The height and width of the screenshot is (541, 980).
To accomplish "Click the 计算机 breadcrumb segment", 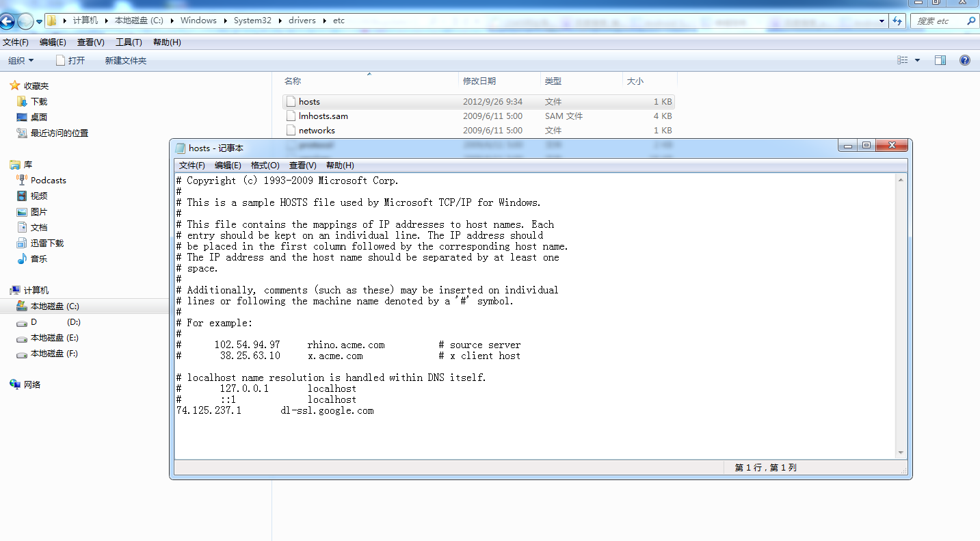I will tap(85, 21).
